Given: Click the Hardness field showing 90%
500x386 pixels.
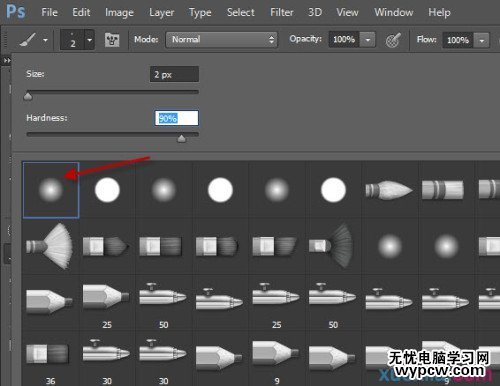Looking at the screenshot, I should pos(177,118).
